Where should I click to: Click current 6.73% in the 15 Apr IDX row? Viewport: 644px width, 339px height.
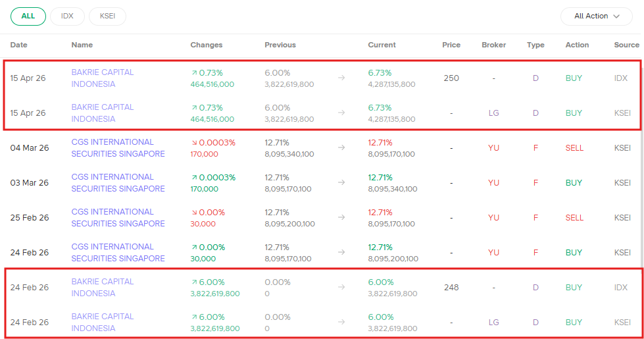tap(380, 72)
